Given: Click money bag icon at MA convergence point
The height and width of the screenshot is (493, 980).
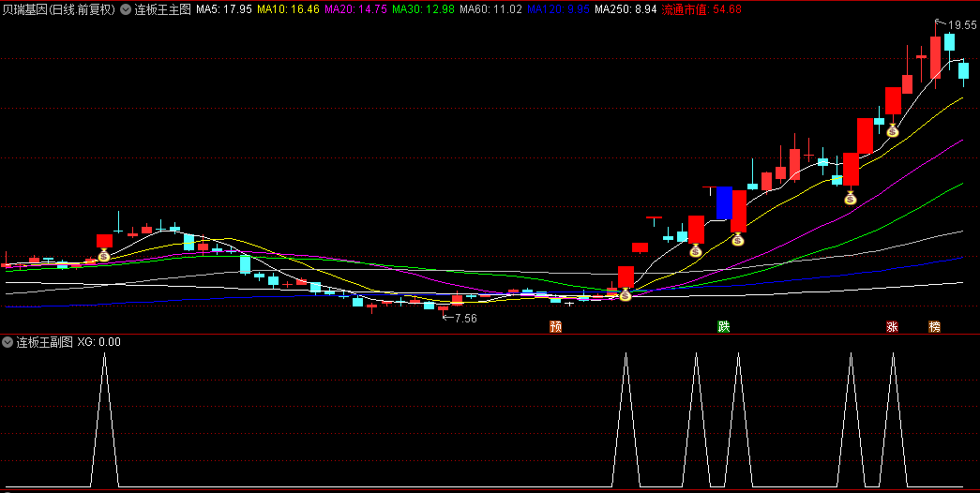Looking at the screenshot, I should click(625, 295).
